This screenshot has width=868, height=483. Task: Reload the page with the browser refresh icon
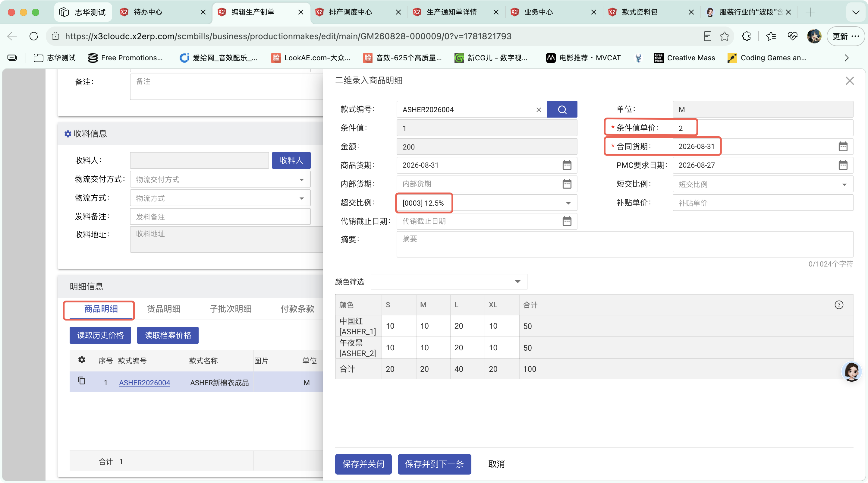point(34,36)
